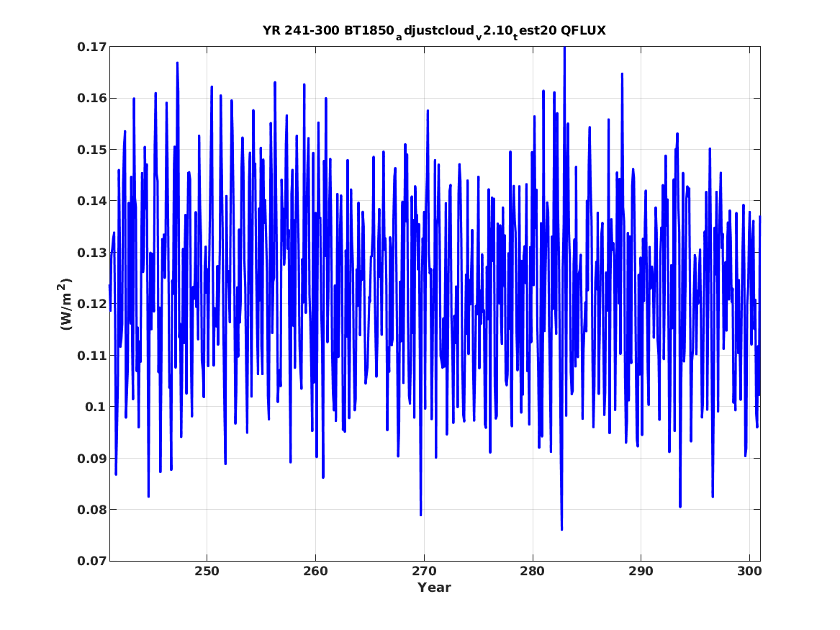
Task: Click the y-axis tick label 0.16
Action: click(91, 98)
